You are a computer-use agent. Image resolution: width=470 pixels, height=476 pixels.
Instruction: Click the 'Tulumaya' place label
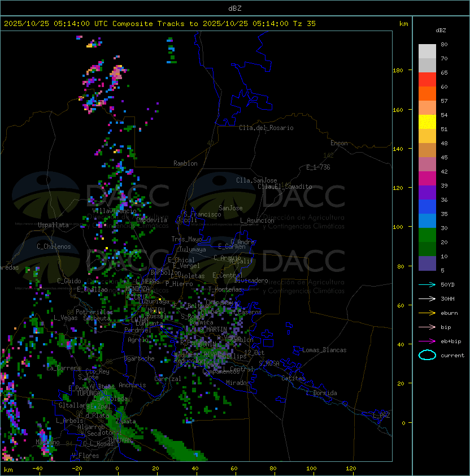pos(193,249)
